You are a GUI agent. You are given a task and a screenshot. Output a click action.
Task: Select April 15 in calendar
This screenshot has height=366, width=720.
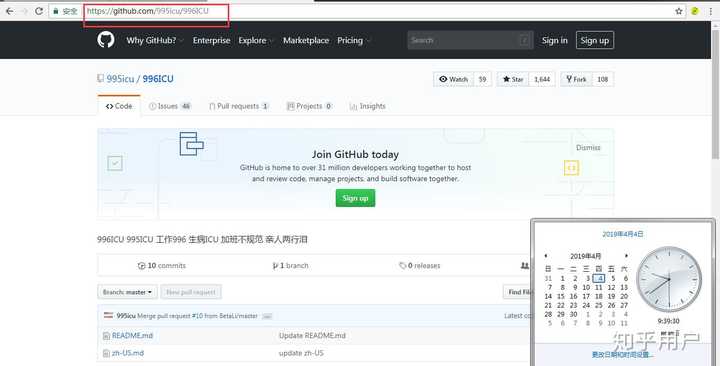(561, 296)
